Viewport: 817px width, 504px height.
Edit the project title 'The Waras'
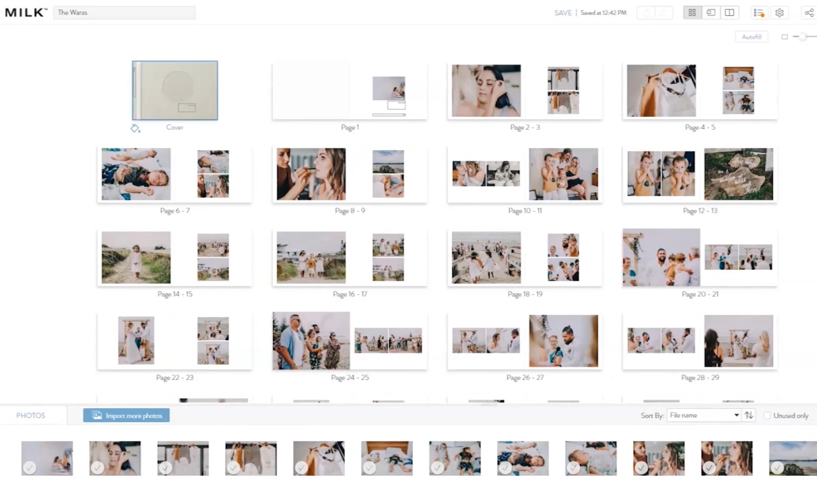point(124,13)
